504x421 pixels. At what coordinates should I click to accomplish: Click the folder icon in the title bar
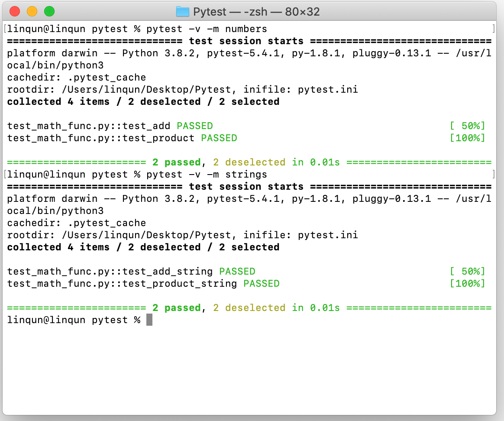183,12
